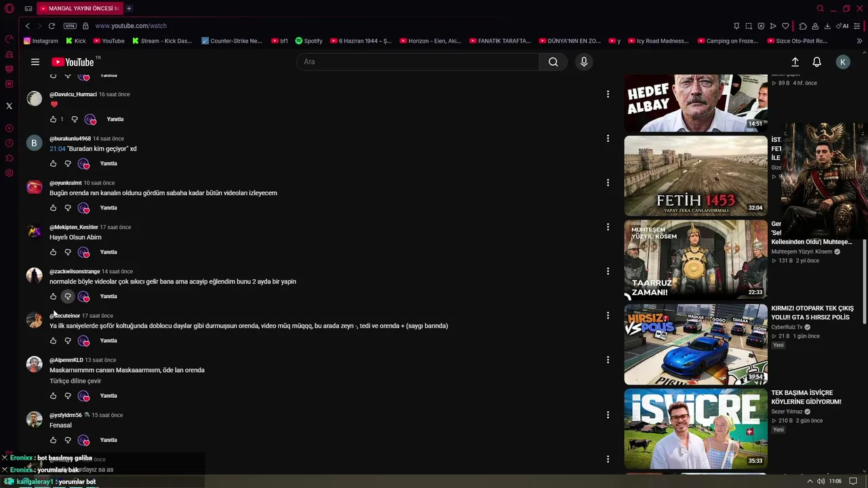
Task: Open YouTube notifications bell
Action: 816,62
